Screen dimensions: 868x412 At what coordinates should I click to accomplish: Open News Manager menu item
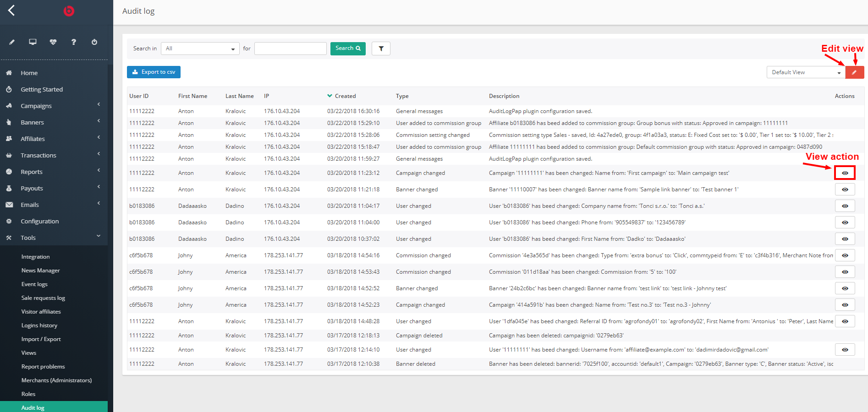pyautogui.click(x=40, y=271)
